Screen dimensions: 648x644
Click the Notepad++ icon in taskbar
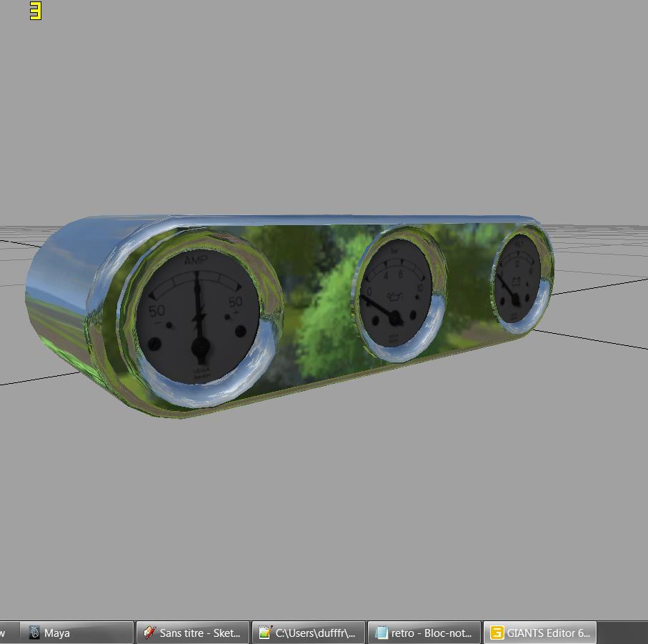click(265, 633)
